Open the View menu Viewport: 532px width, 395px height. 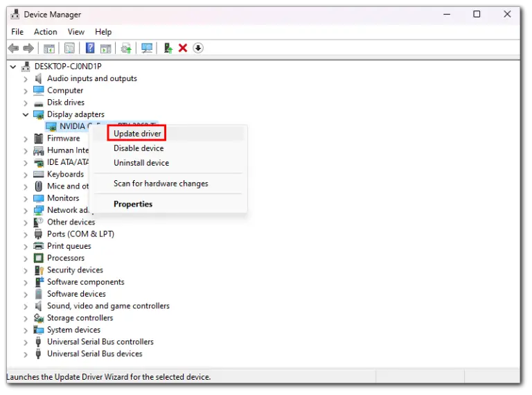point(76,32)
